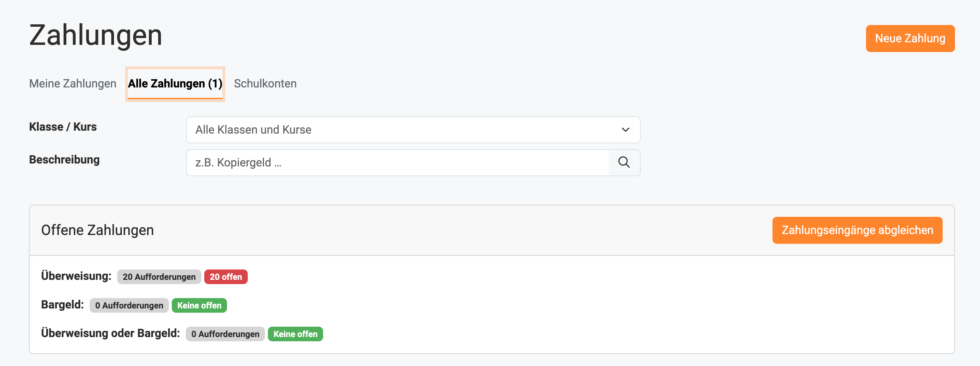The image size is (980, 366).
Task: Open the Schulkonten tab
Action: [x=265, y=84]
